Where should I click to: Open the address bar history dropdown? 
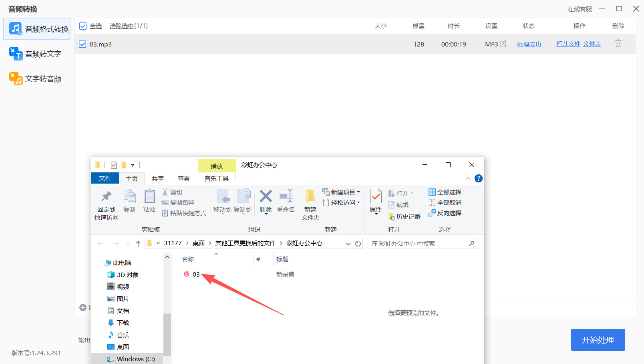coord(348,243)
